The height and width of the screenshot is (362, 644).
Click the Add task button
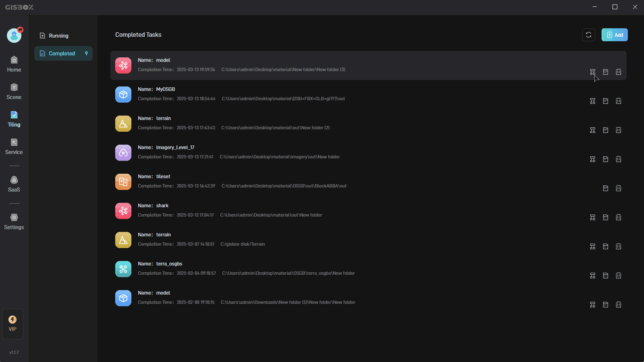click(614, 35)
